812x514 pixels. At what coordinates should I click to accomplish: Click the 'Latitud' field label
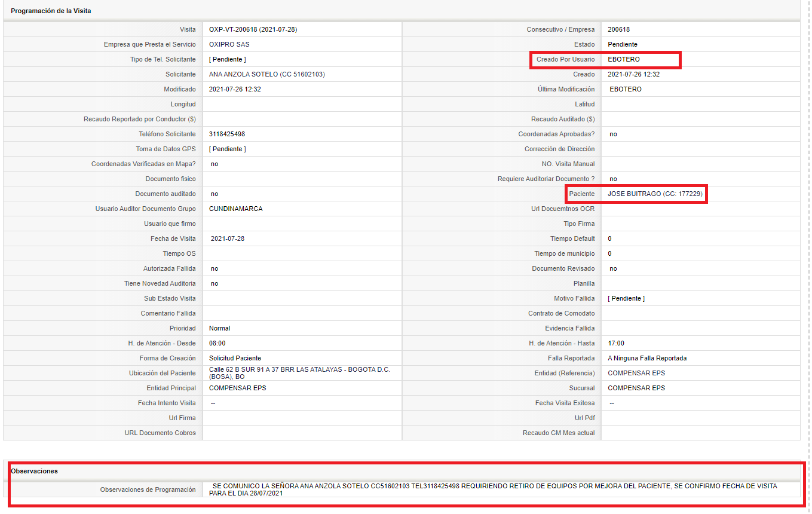point(585,104)
